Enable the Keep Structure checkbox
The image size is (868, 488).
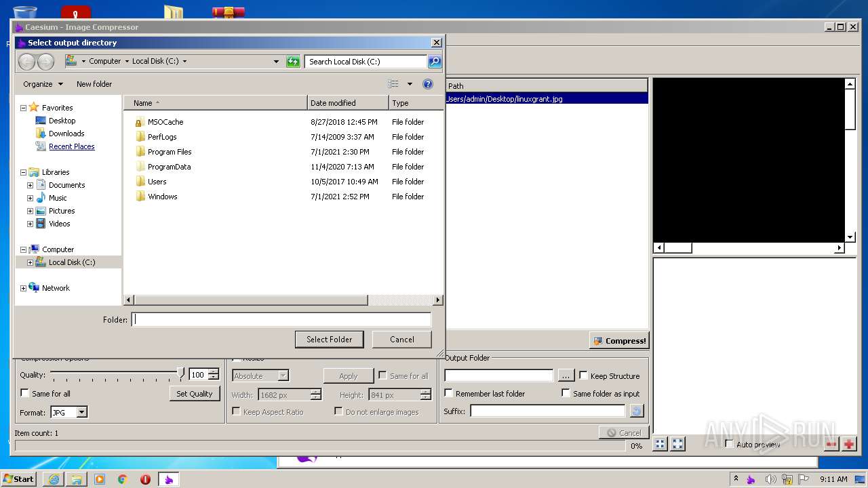(x=583, y=375)
